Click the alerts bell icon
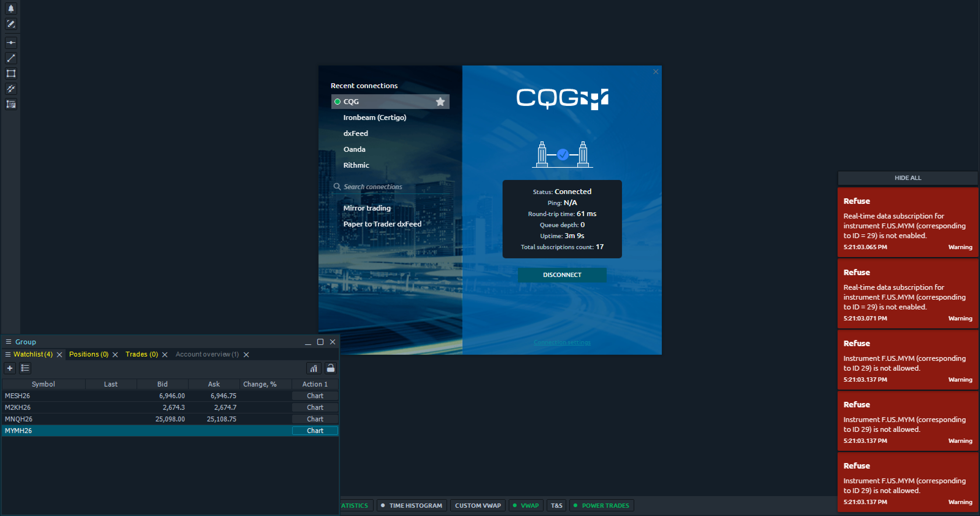980x516 pixels. [x=11, y=8]
